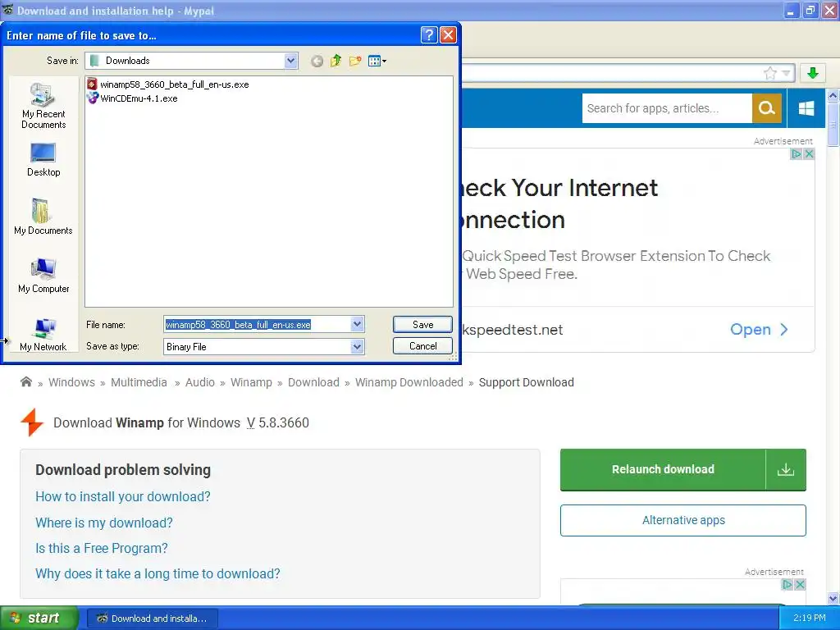This screenshot has height=630, width=840.
Task: Open the dialog help question button
Action: tap(428, 35)
